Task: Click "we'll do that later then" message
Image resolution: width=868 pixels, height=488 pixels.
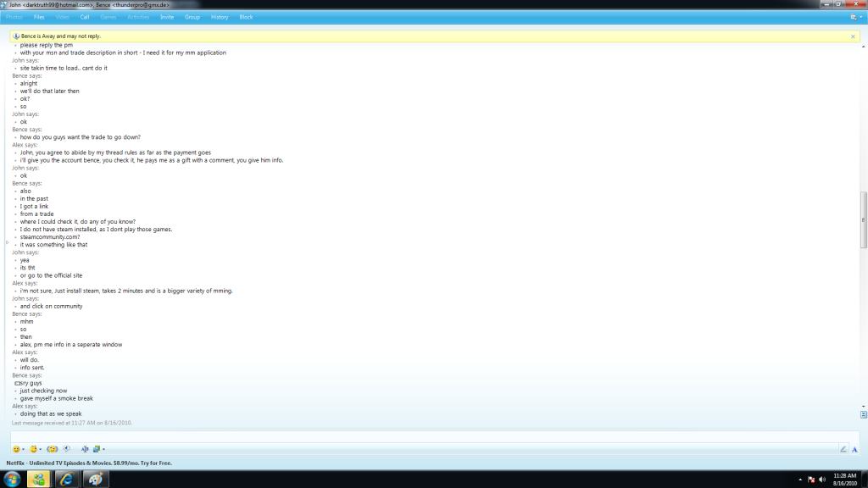Action: tap(49, 91)
